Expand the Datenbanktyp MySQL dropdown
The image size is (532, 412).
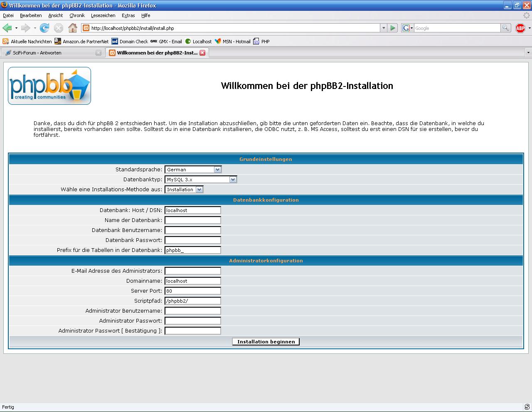201,180
